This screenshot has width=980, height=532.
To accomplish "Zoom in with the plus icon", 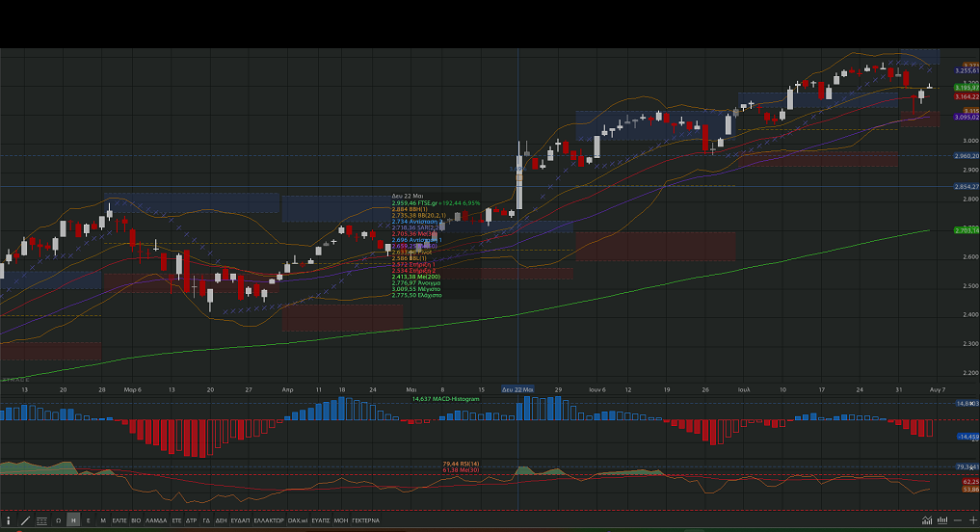I will (972, 520).
